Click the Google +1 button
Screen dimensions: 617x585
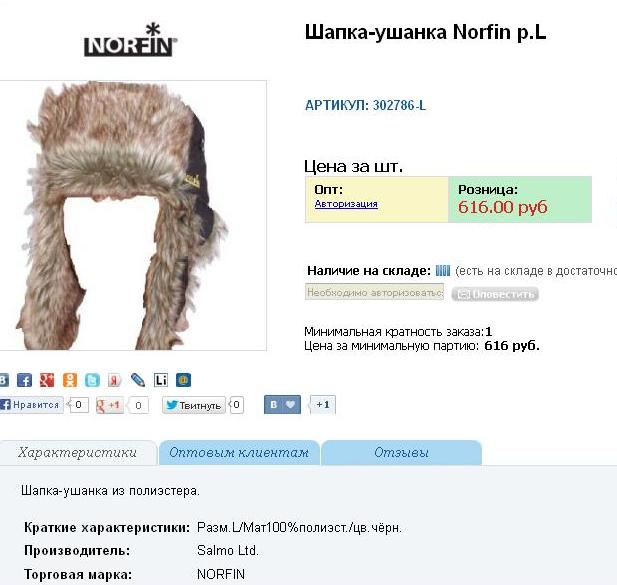110,405
